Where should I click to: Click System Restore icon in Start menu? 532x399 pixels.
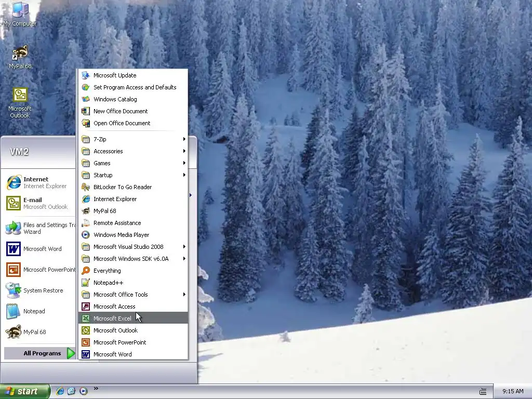pos(13,290)
